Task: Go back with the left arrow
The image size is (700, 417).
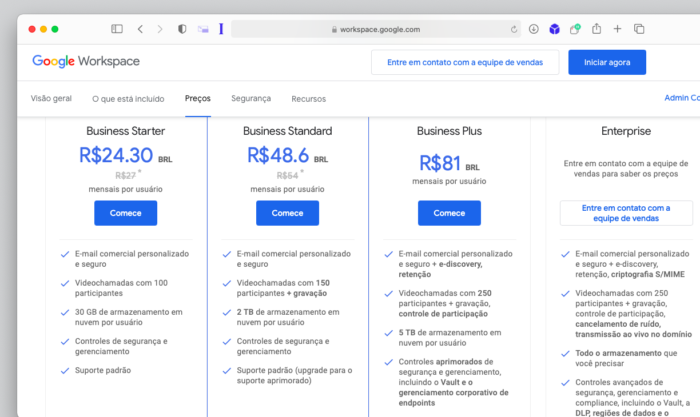Action: tap(140, 29)
